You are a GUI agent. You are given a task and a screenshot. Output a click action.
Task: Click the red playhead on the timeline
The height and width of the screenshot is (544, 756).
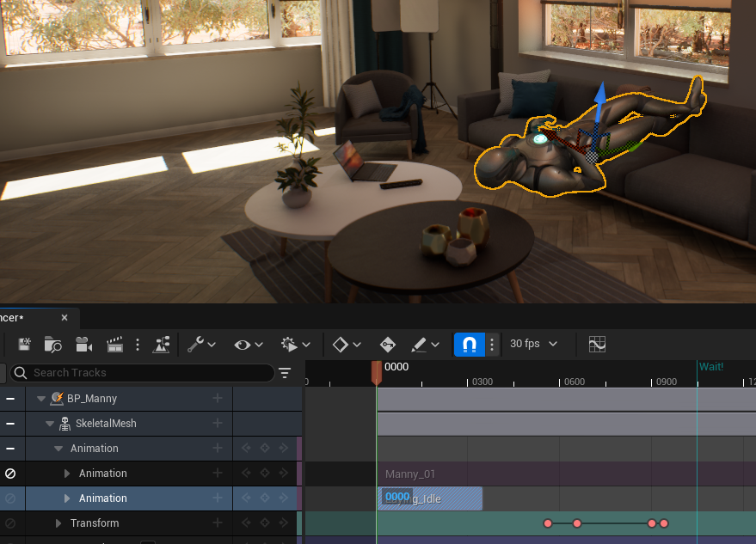pos(376,371)
